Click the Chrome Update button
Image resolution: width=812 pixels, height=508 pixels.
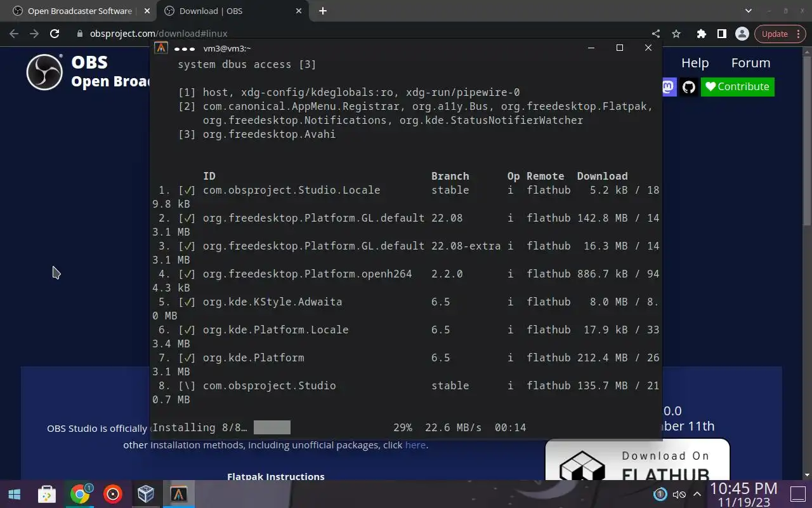click(x=775, y=34)
